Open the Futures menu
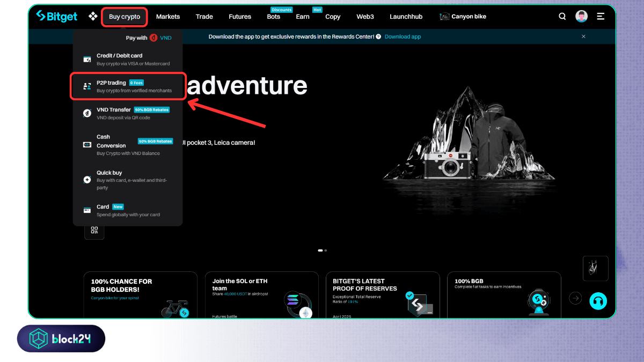 click(x=240, y=17)
